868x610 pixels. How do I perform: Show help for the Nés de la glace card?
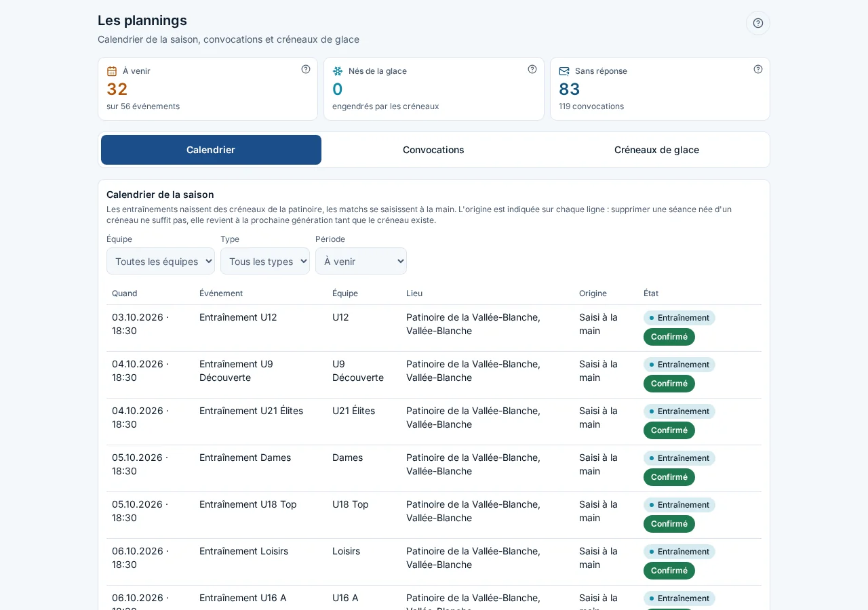(532, 69)
